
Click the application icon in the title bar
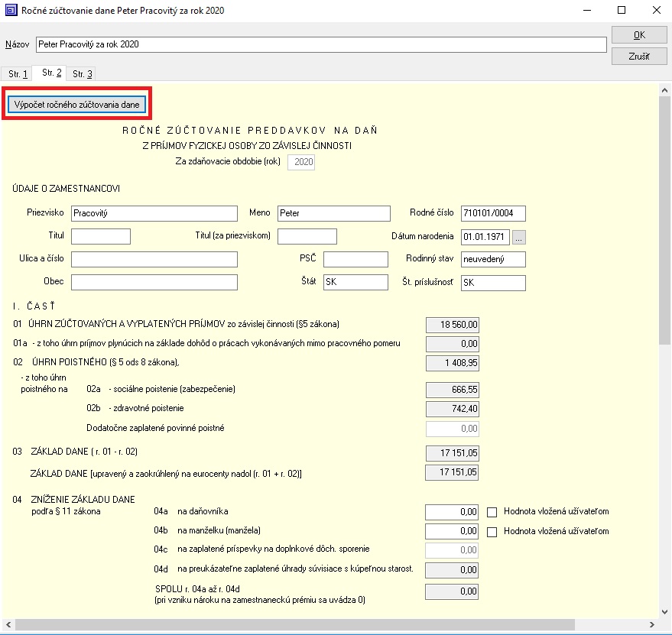(11, 10)
